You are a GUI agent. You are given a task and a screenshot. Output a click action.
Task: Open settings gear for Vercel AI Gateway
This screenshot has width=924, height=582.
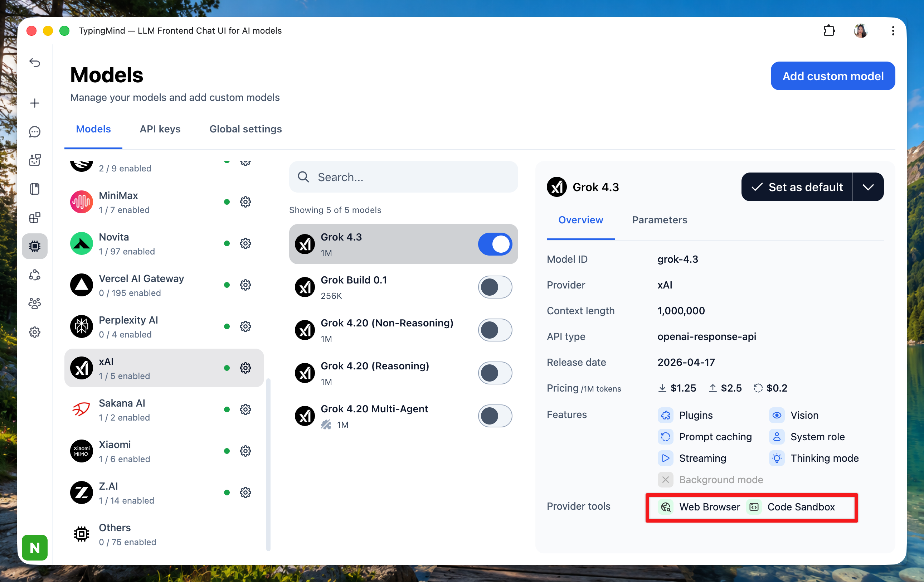coord(245,285)
